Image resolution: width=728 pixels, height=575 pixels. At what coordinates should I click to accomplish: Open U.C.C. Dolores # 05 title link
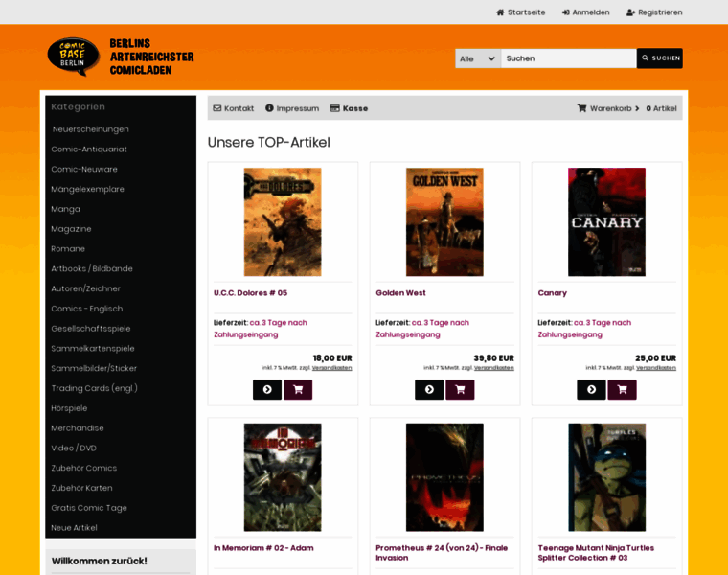click(251, 293)
